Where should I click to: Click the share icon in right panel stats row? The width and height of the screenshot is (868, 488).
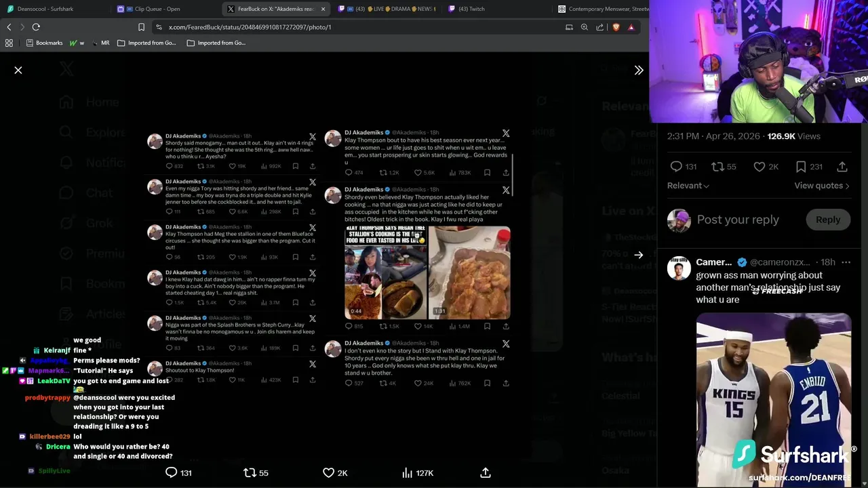tap(842, 167)
